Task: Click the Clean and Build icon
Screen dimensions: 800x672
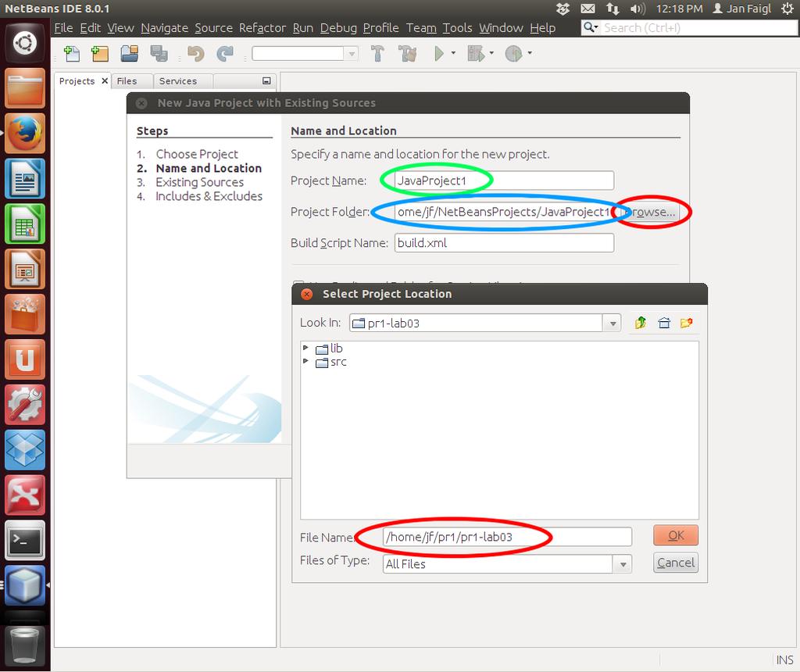Action: pyautogui.click(x=407, y=53)
